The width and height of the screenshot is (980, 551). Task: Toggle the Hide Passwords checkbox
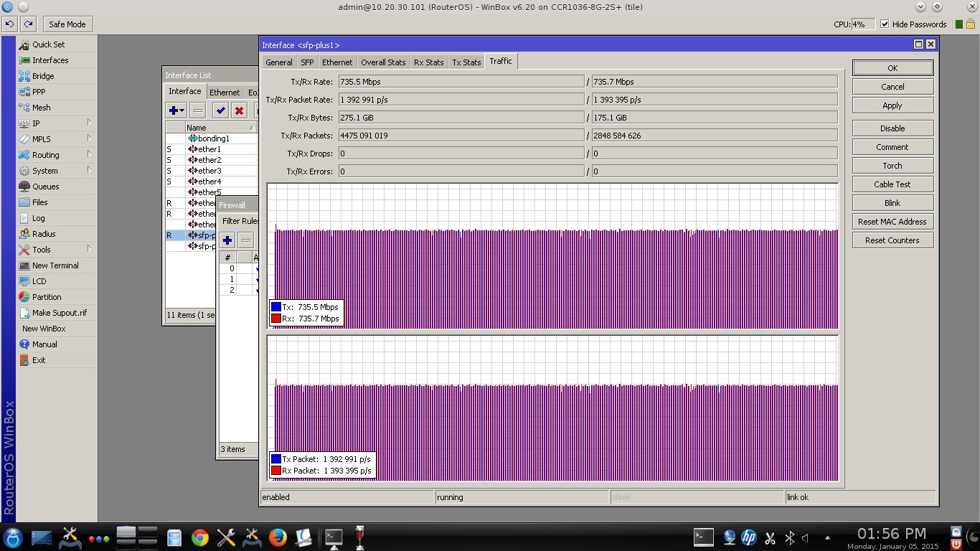885,24
